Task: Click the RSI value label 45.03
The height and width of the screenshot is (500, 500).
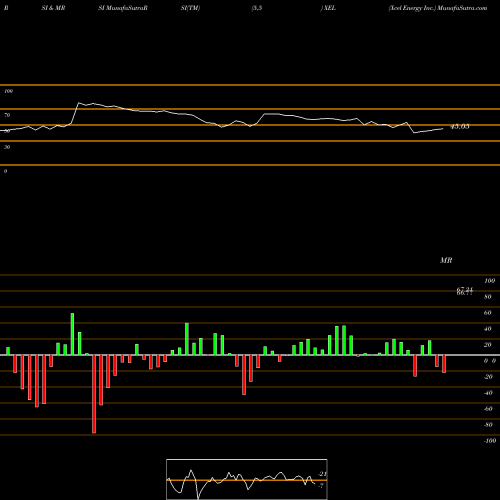Action: [x=460, y=127]
